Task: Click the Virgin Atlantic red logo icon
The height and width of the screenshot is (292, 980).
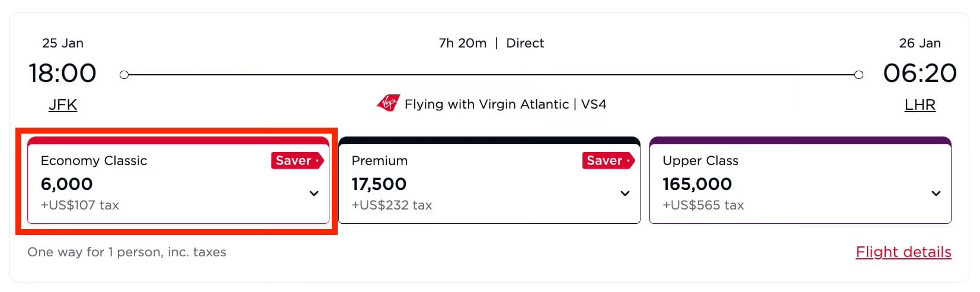Action: click(x=388, y=104)
